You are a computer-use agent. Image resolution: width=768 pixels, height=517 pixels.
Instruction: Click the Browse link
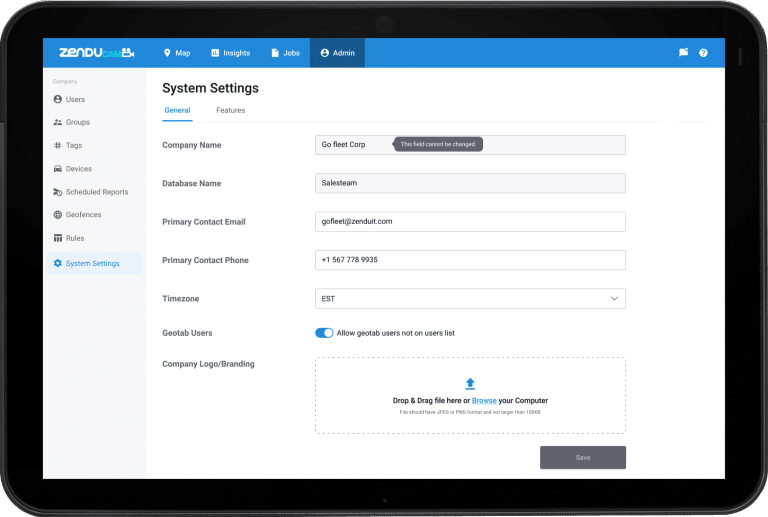pos(484,400)
